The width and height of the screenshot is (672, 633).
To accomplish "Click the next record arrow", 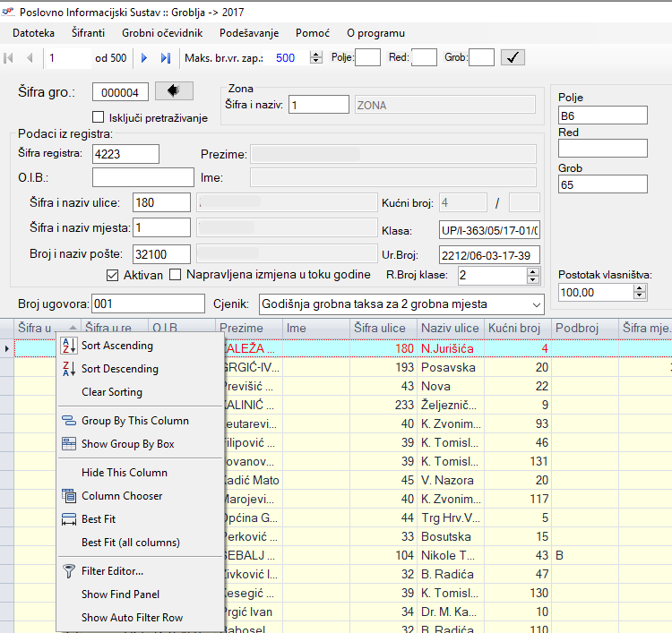I will coord(144,58).
